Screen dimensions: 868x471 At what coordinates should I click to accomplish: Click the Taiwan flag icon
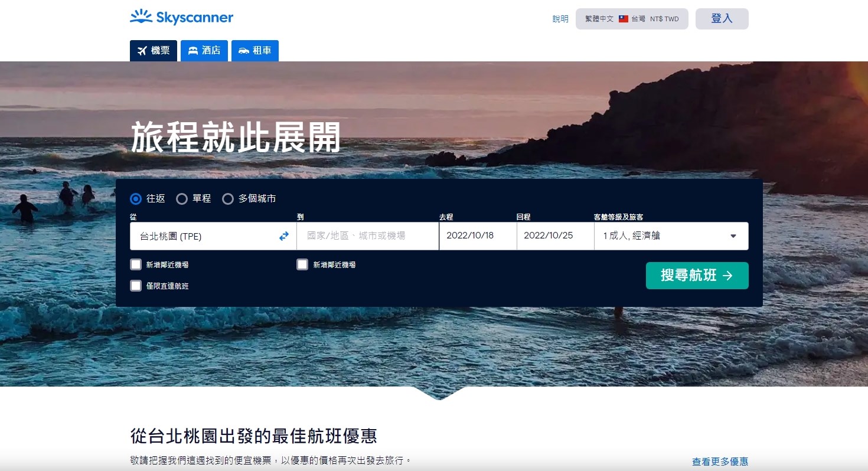pos(624,19)
